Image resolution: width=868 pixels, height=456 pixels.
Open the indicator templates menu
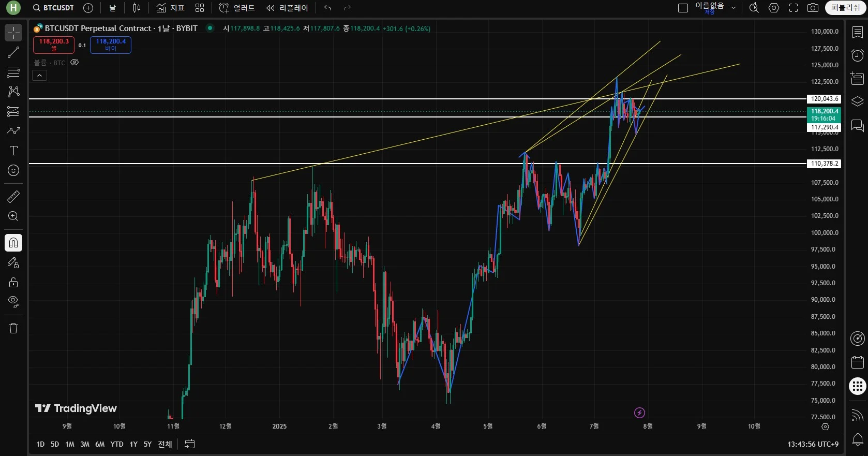pos(200,8)
